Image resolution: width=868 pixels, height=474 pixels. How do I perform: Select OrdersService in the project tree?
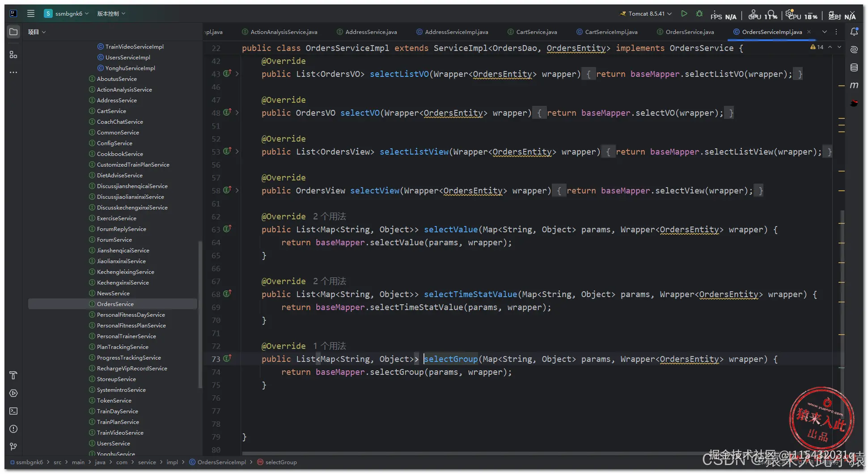click(x=113, y=304)
